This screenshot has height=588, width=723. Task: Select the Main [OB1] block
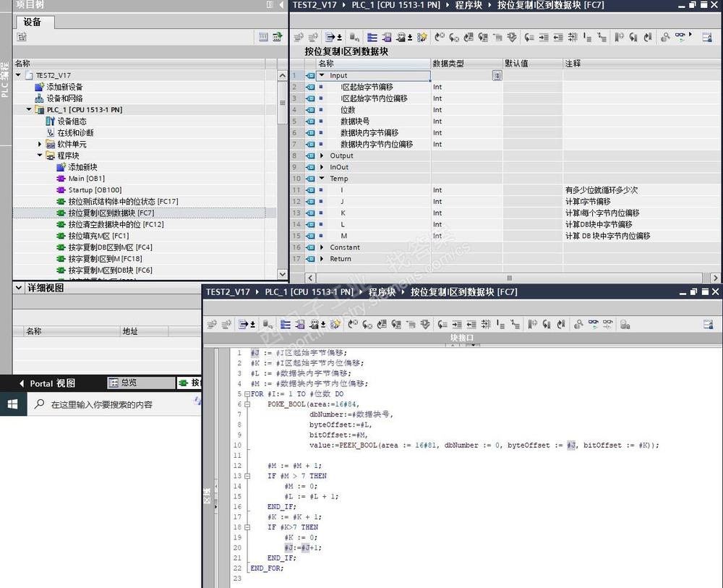click(x=85, y=179)
